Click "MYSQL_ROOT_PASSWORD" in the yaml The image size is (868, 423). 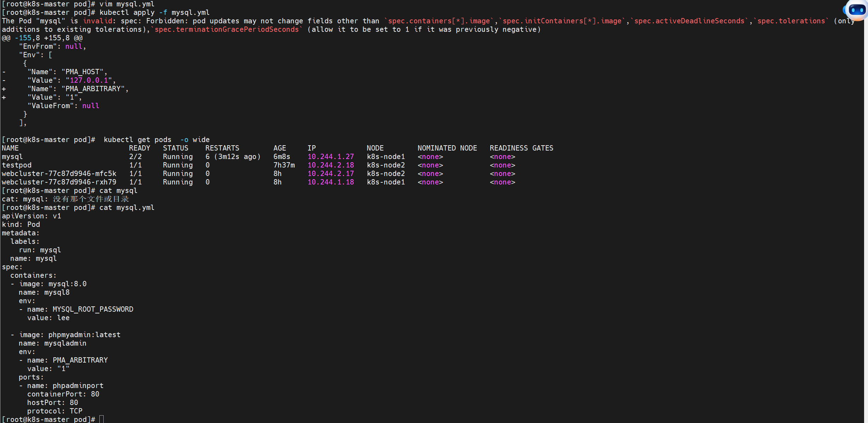coord(93,309)
